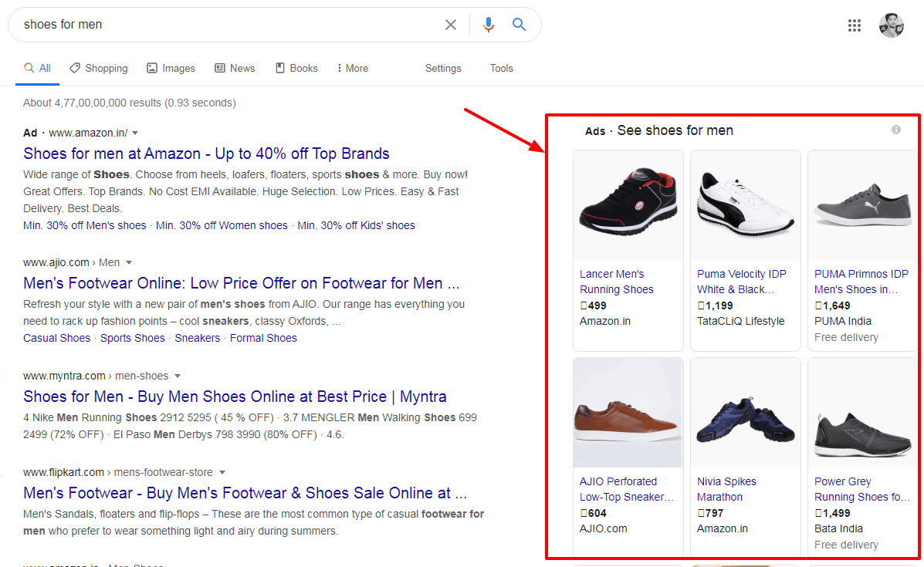Open the More search categories menu
The height and width of the screenshot is (567, 924).
pos(353,69)
